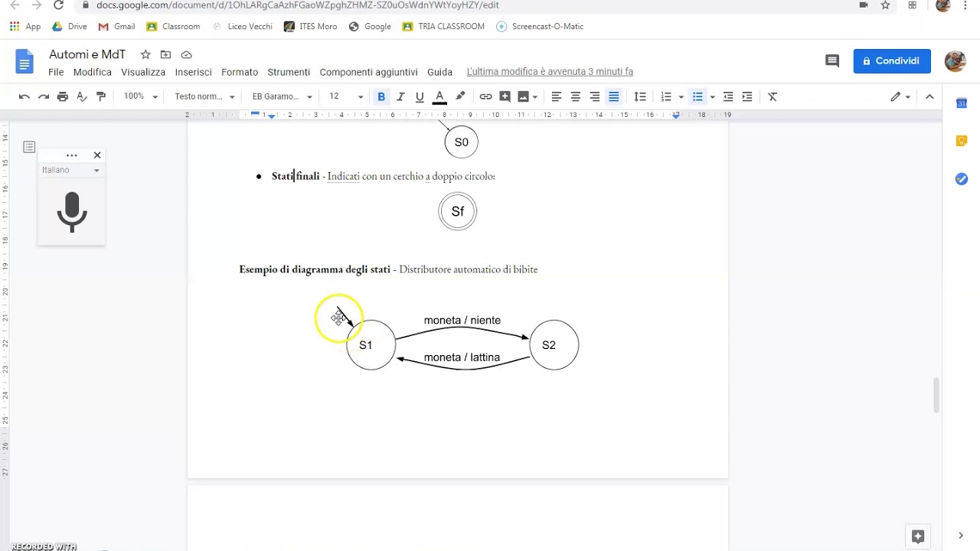Reload the browser page
The image size is (980, 551).
click(x=58, y=5)
